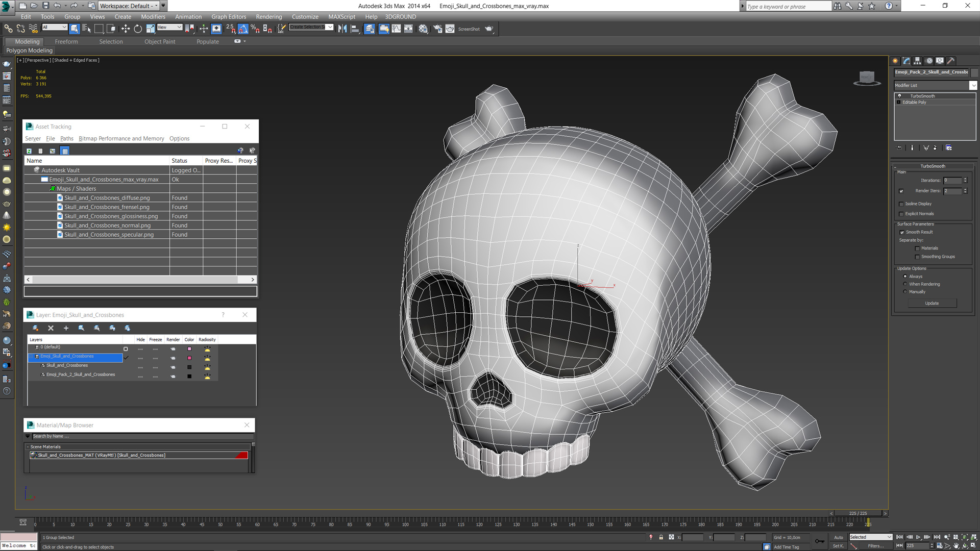Switch to the Motion command panel tab
980x551 pixels.
pyautogui.click(x=929, y=60)
